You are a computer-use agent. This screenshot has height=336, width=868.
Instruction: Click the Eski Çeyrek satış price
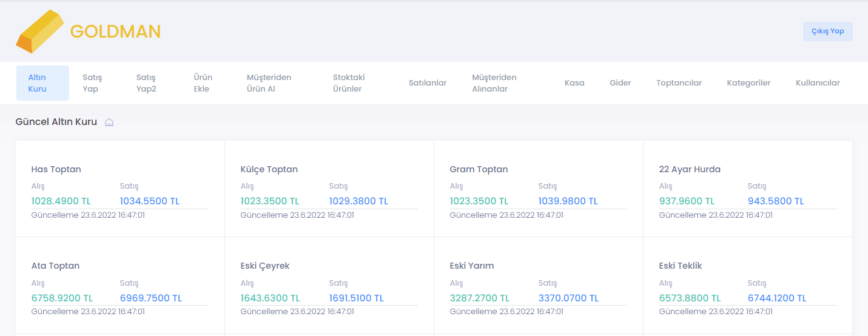(x=357, y=298)
